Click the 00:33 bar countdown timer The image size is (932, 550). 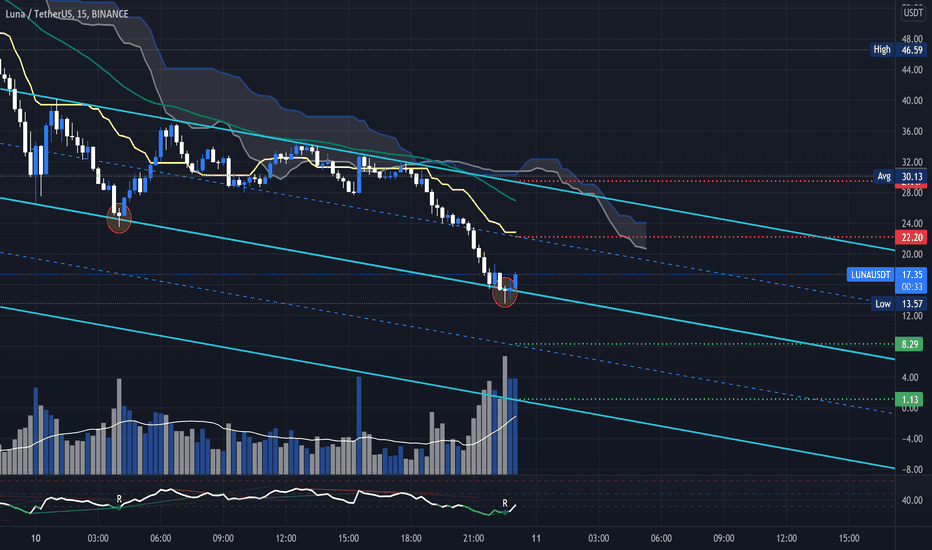point(912,287)
